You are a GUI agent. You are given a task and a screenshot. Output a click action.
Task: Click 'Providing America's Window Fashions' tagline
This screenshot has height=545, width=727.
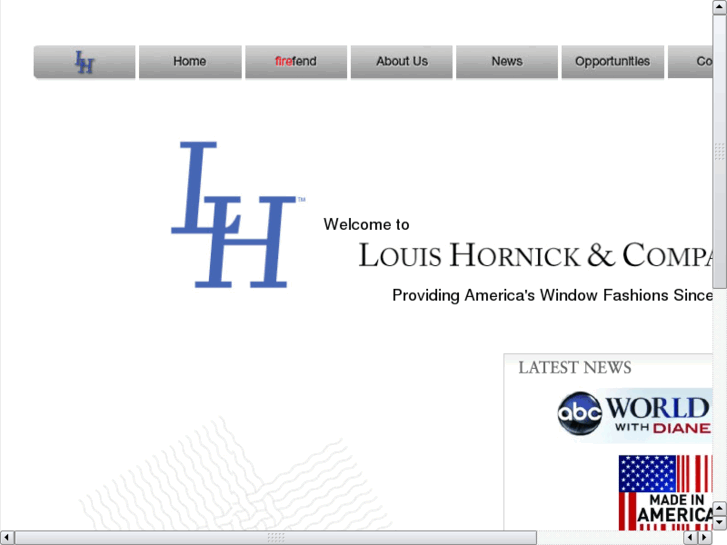(552, 295)
